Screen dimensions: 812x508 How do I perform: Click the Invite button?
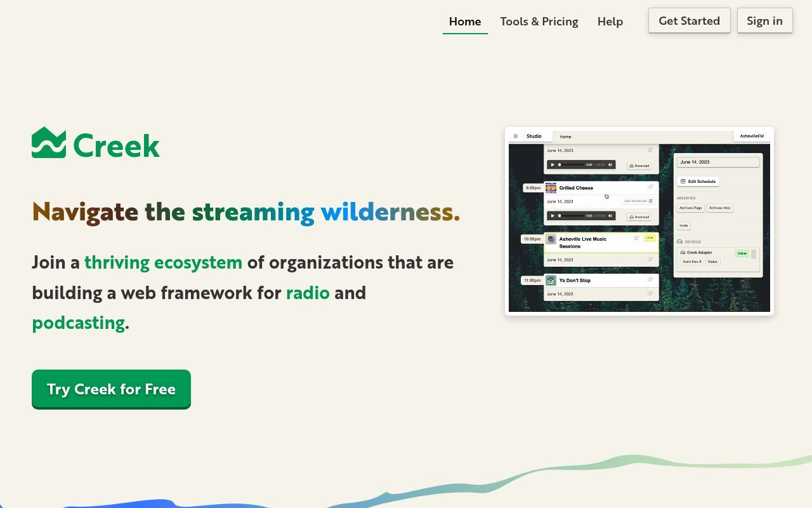click(x=684, y=225)
